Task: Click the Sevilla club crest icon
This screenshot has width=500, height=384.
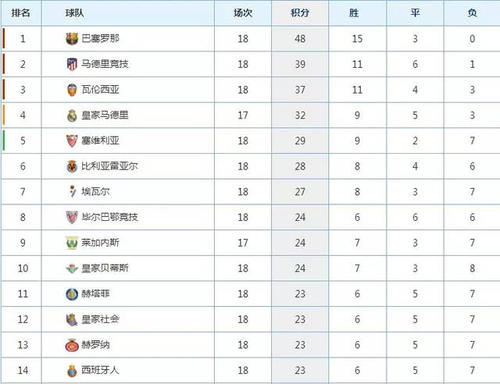Action: [72, 141]
